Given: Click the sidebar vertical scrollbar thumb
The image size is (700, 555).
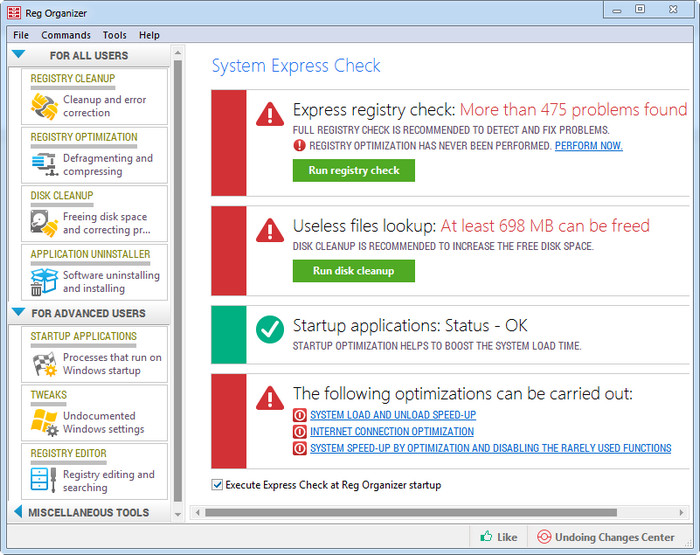Looking at the screenshot, I should [x=178, y=281].
